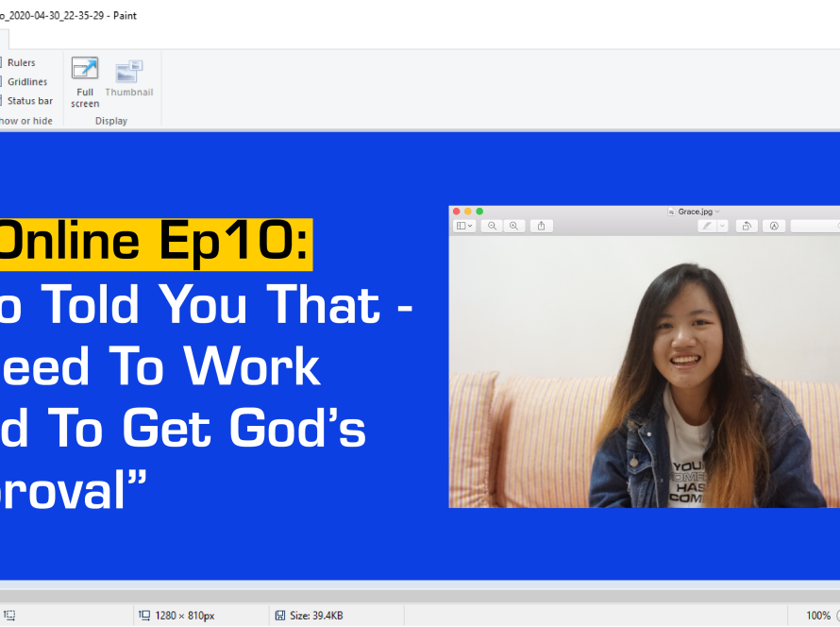
Task: Expand the Grace.jpg title chevron
Action: click(717, 212)
